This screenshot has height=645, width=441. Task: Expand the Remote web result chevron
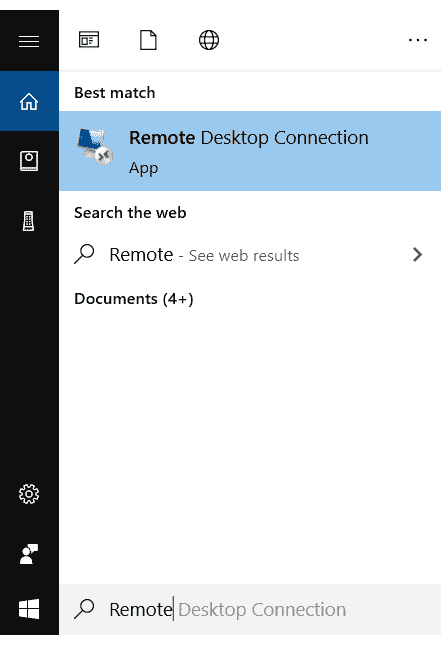pos(417,255)
